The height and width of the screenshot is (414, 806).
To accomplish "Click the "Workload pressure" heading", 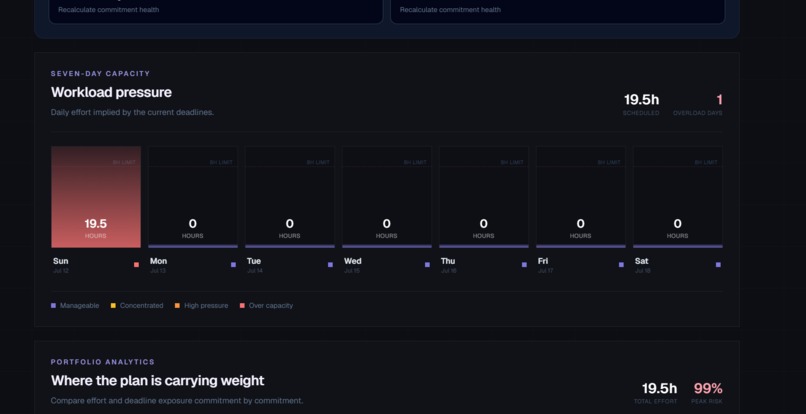I will coord(111,93).
